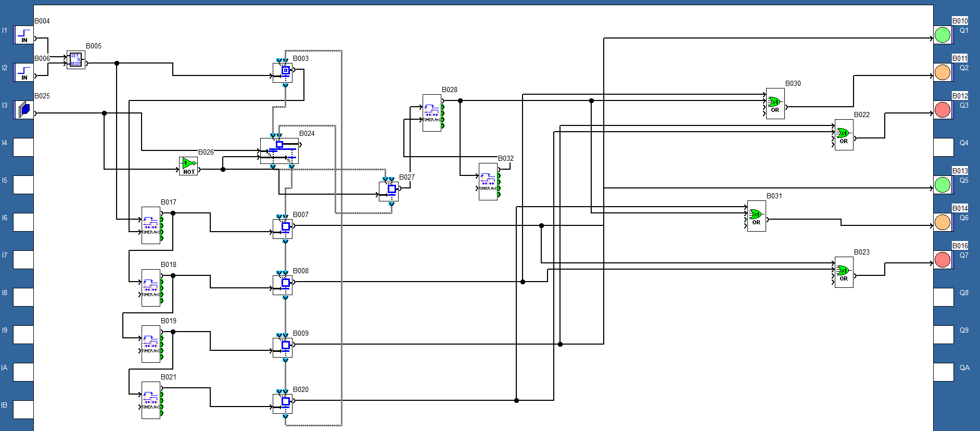The image size is (980, 431).
Task: Select timer block B017
Action: coord(151,225)
